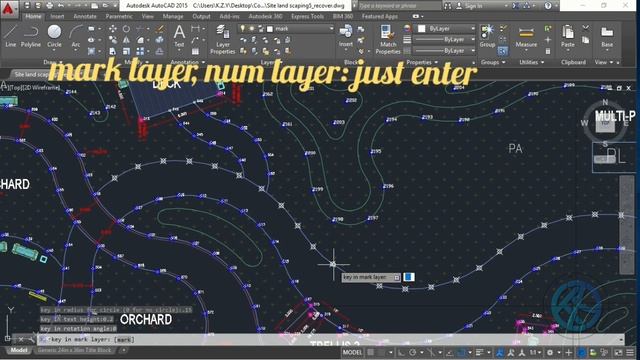
Task: Click the Undo arrow in quick access toolbar
Action: [x=61, y=6]
